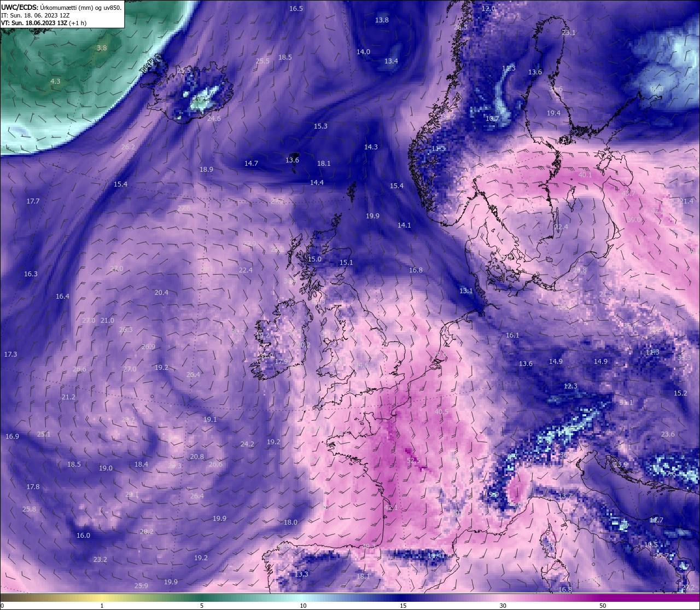Click the 17.3 value at the left edge
This screenshot has height=610, width=700.
(10, 354)
